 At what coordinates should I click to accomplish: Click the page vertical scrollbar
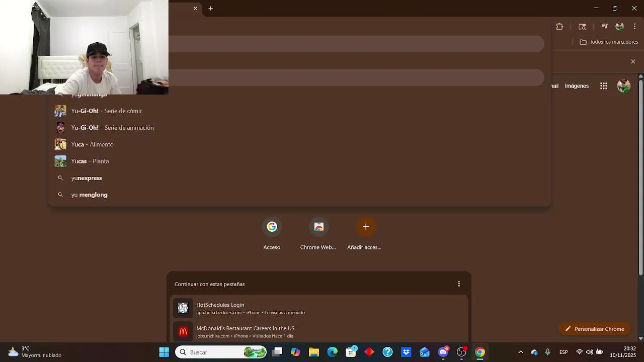click(640, 177)
